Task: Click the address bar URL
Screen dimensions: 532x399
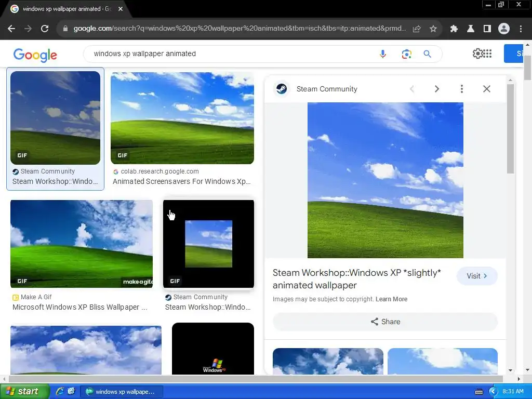Action: point(240,29)
